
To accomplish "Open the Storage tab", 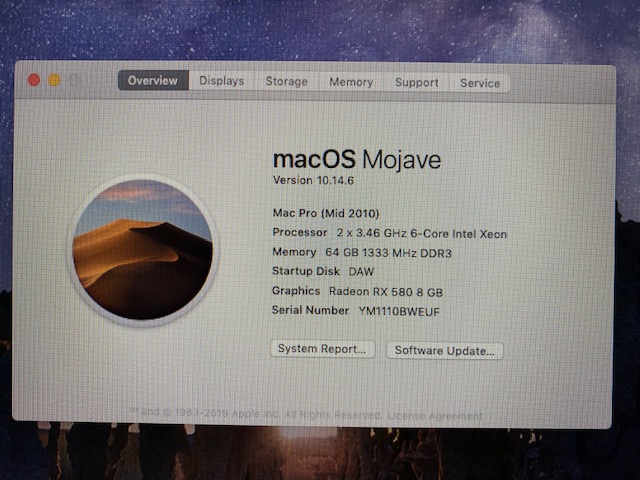I will [x=286, y=82].
